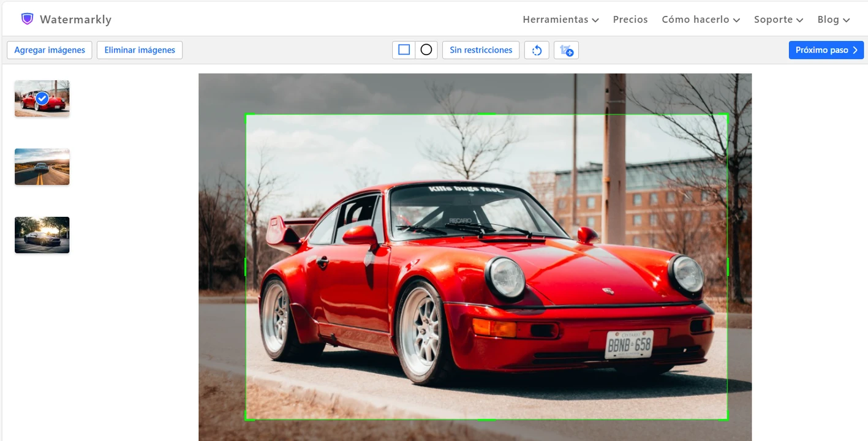
Task: Expand the Cómo hacerlo menu
Action: [x=701, y=20]
